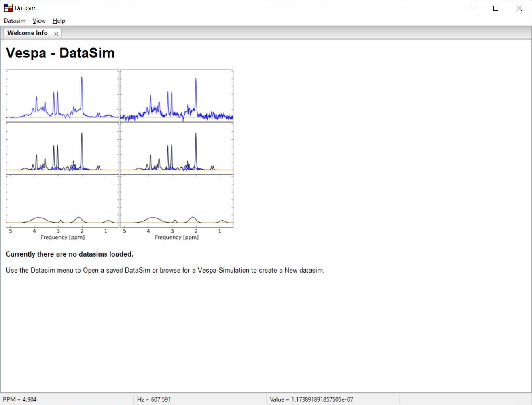Select the Welcome Info tab

[x=28, y=33]
